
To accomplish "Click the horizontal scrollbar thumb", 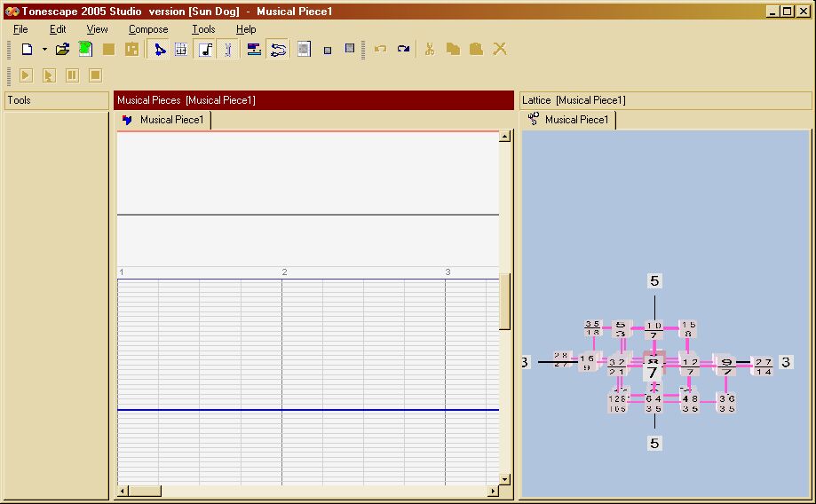I will click(145, 491).
